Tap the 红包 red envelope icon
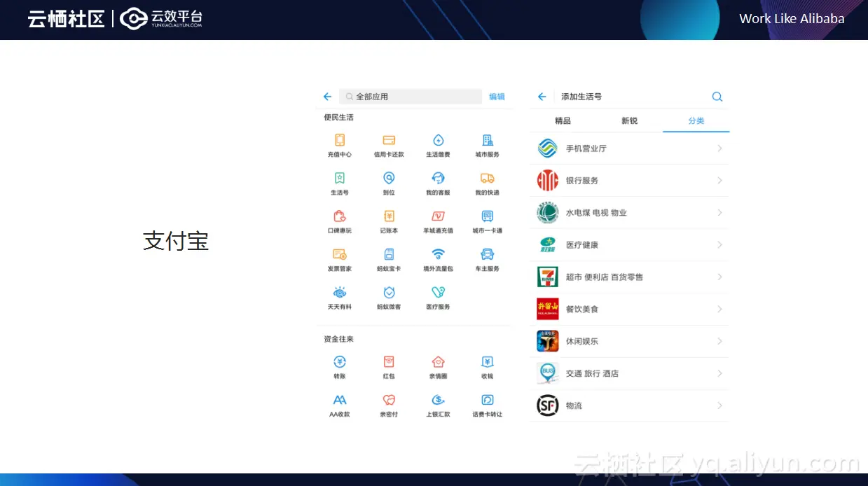 click(x=389, y=361)
